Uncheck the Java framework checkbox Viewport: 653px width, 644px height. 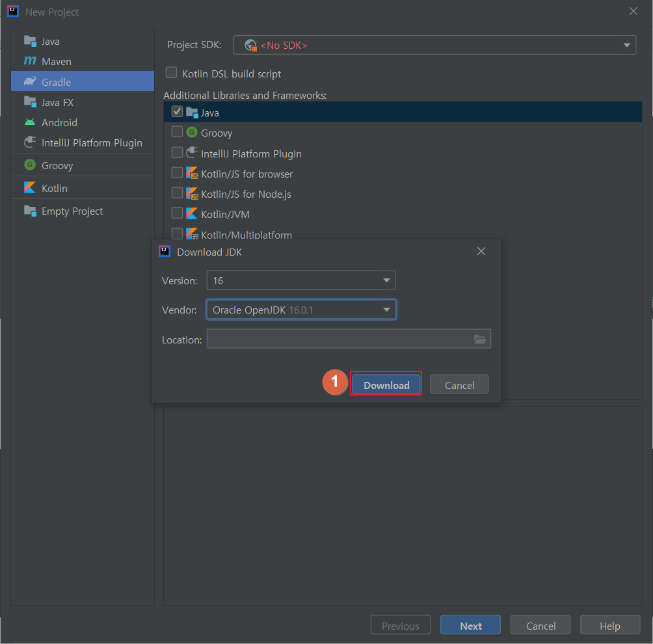point(177,112)
